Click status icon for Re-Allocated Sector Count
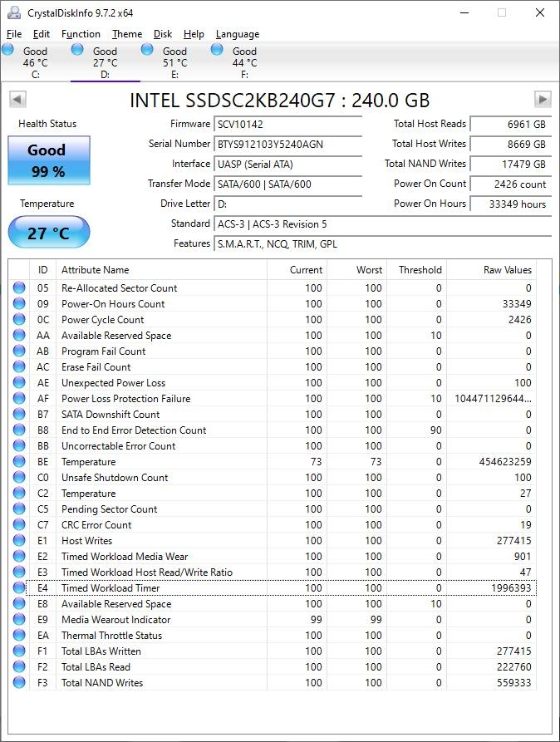Image resolution: width=560 pixels, height=742 pixels. [19, 287]
